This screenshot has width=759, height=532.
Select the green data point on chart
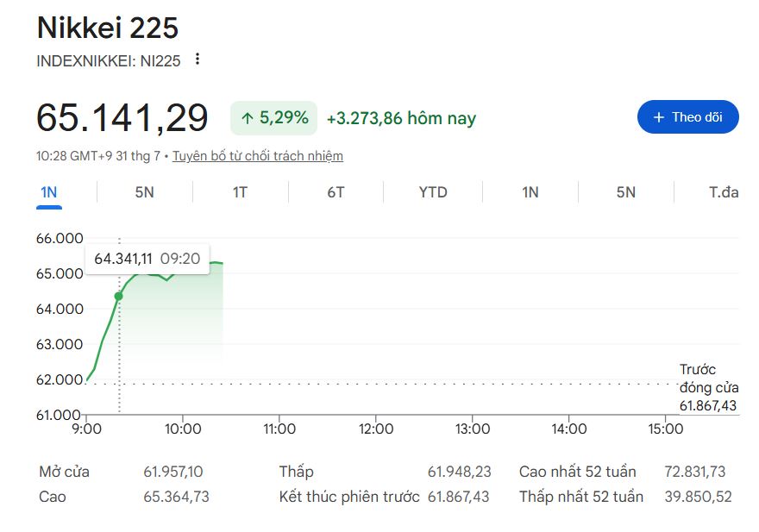[x=119, y=296]
